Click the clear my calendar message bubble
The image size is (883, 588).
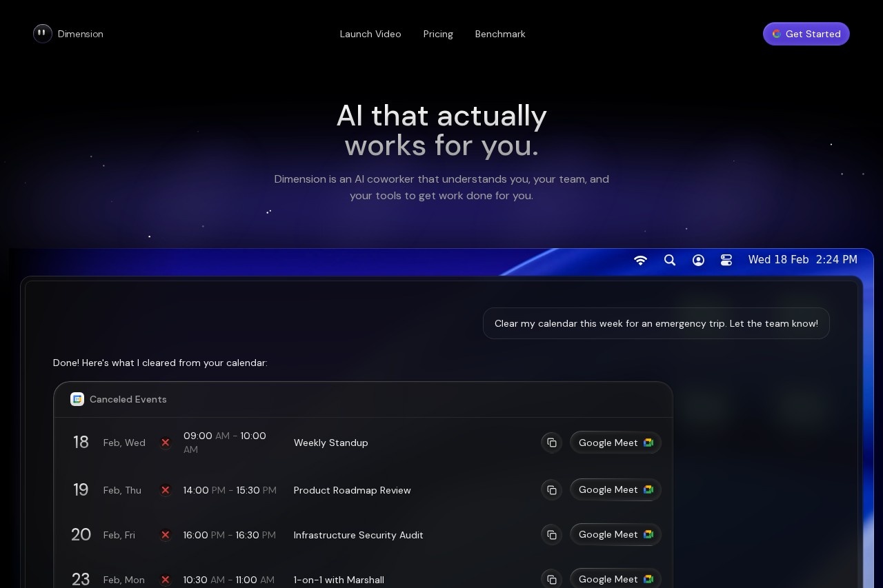point(656,323)
